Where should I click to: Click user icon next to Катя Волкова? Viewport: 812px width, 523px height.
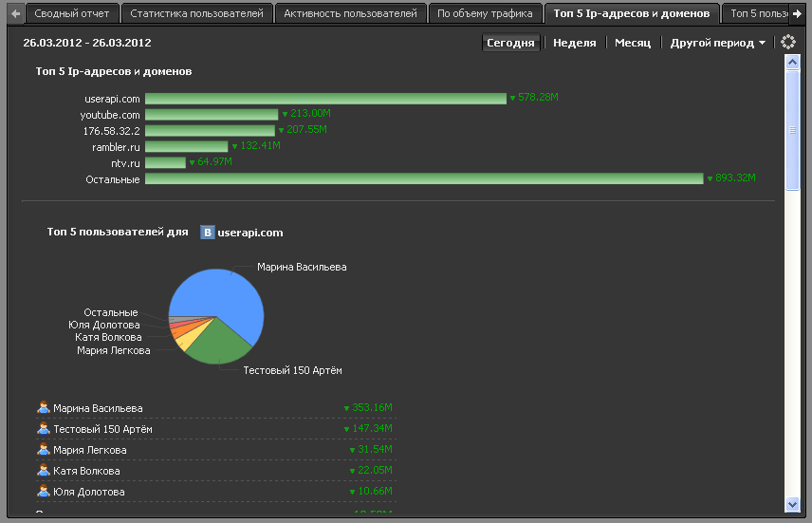pyautogui.click(x=43, y=471)
